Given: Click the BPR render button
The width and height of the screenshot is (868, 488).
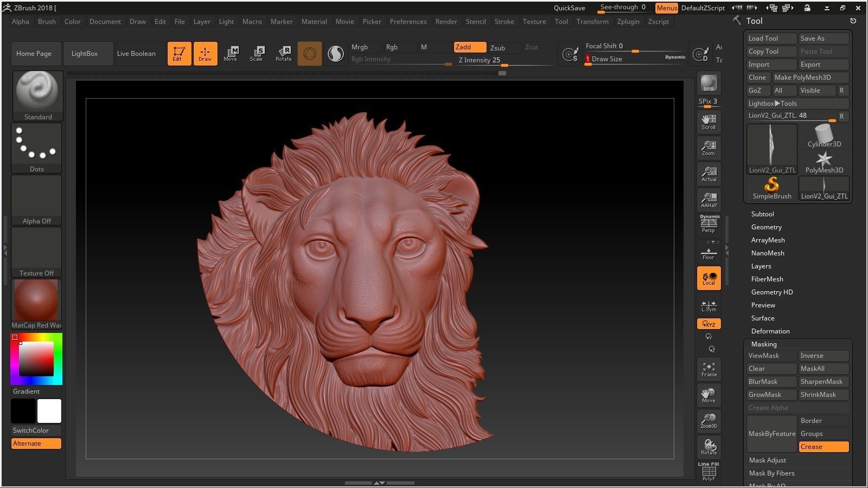Looking at the screenshot, I should click(x=709, y=82).
